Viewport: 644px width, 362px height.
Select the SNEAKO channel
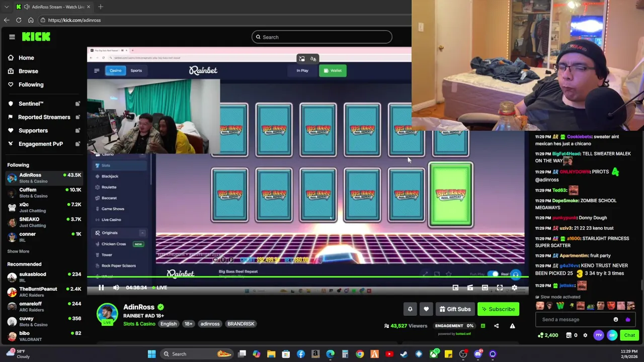[x=44, y=222]
